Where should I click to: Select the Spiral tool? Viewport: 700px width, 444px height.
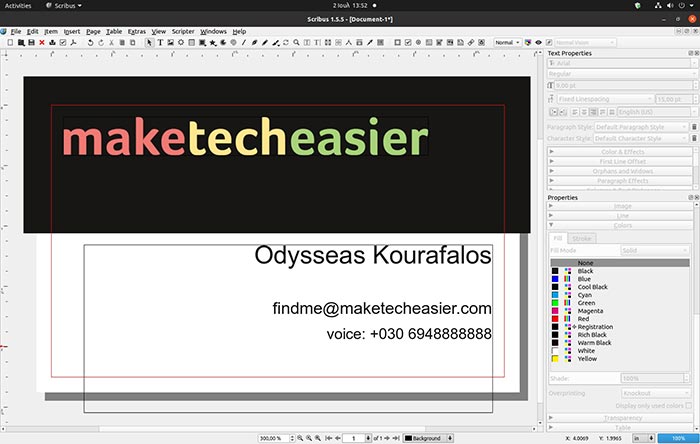click(x=233, y=42)
